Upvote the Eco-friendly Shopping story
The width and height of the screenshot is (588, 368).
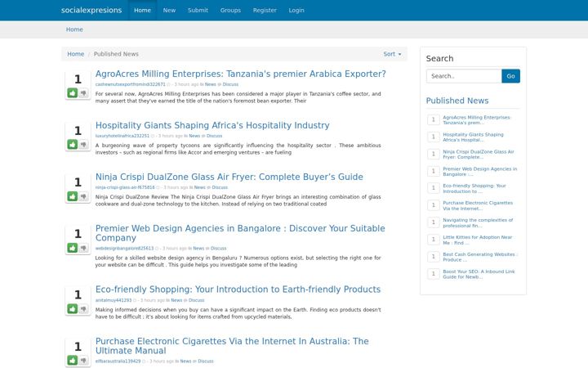coord(73,308)
